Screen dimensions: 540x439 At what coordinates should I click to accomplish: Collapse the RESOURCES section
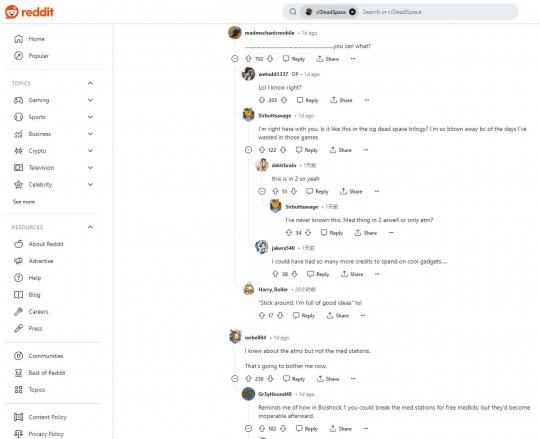point(90,227)
